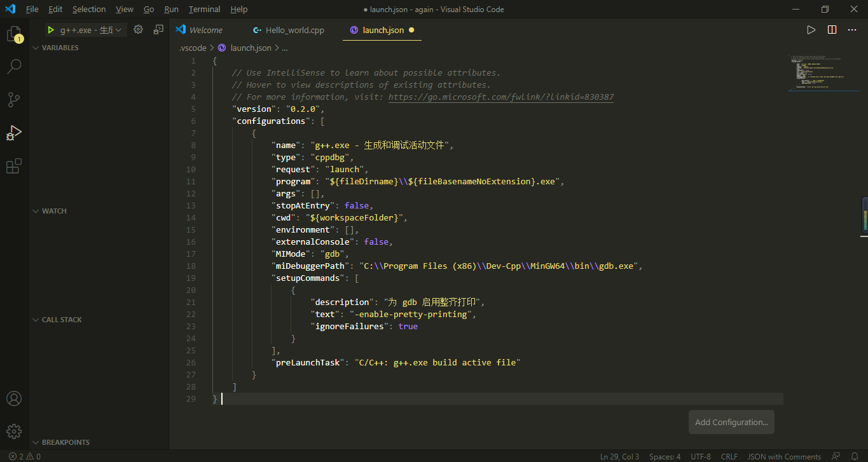Select language mode JSON with Comments
Viewport: 868px width, 462px height.
pos(784,456)
